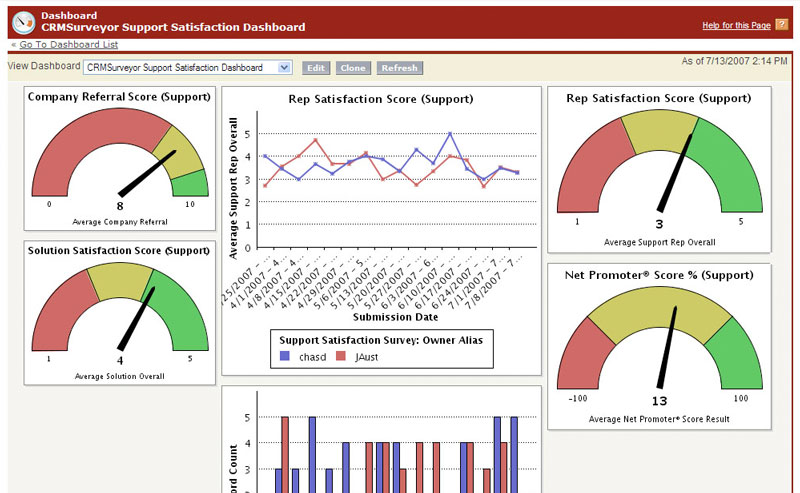Click the Edit button
The height and width of the screenshot is (493, 800).
[x=316, y=68]
